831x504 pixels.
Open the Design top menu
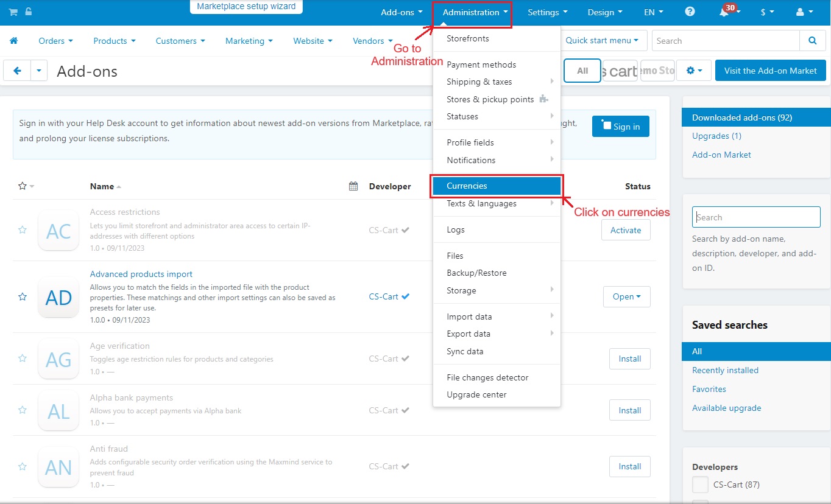(605, 12)
